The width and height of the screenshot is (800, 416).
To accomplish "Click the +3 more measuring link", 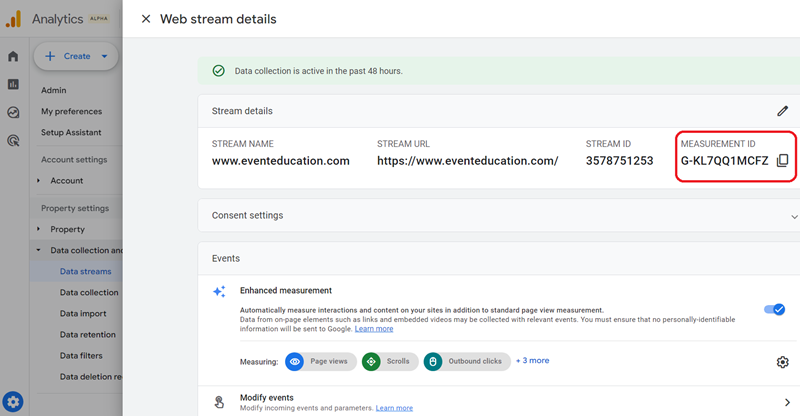I will [533, 360].
